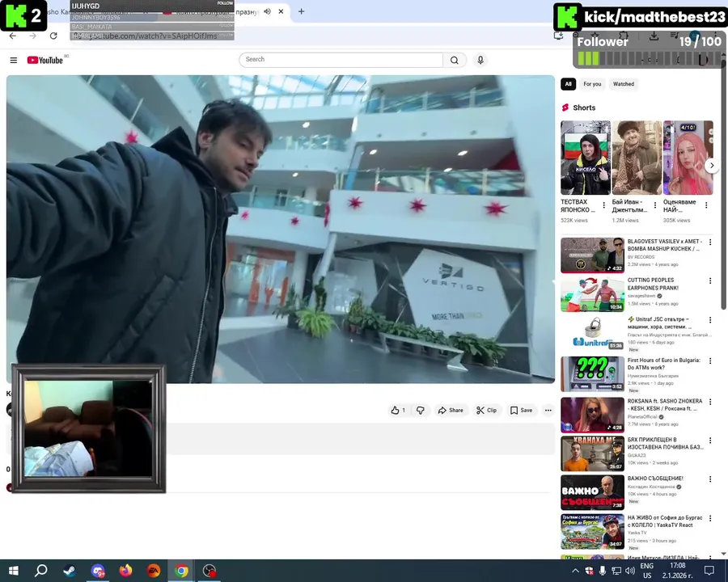Open a new tab with plus button
This screenshot has width=728, height=582.
click(x=302, y=11)
